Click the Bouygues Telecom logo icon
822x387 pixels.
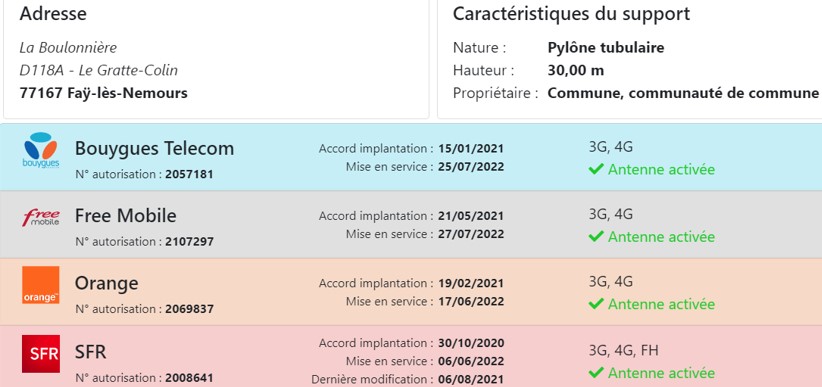pyautogui.click(x=40, y=150)
